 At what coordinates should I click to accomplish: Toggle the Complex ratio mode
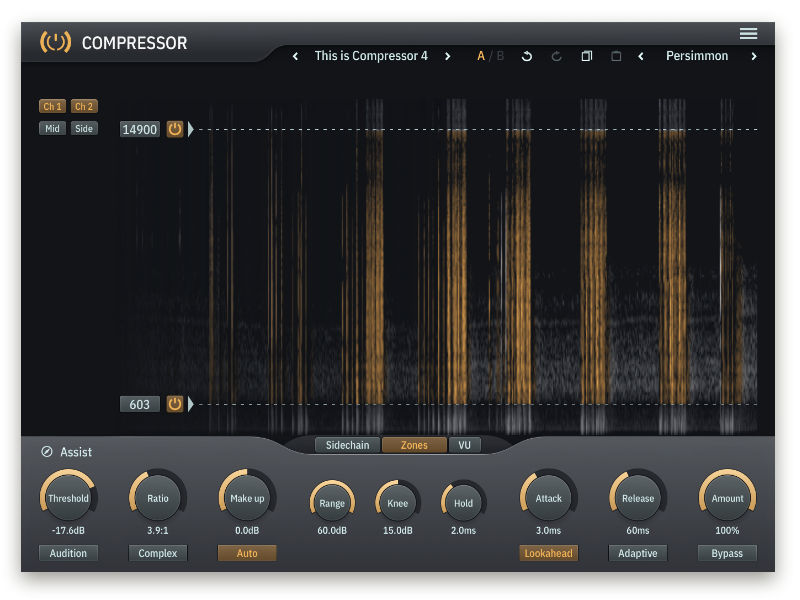click(x=158, y=553)
